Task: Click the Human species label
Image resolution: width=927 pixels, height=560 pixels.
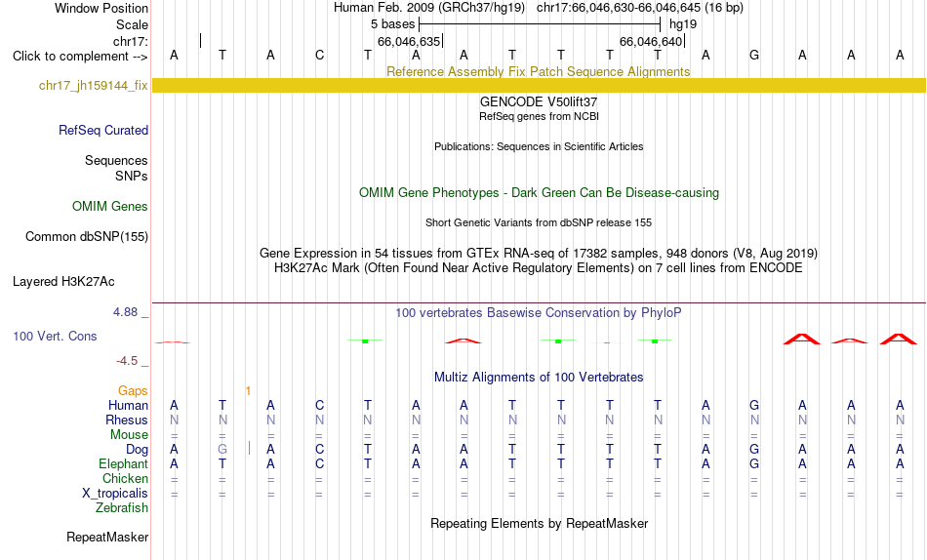Action: click(x=128, y=406)
